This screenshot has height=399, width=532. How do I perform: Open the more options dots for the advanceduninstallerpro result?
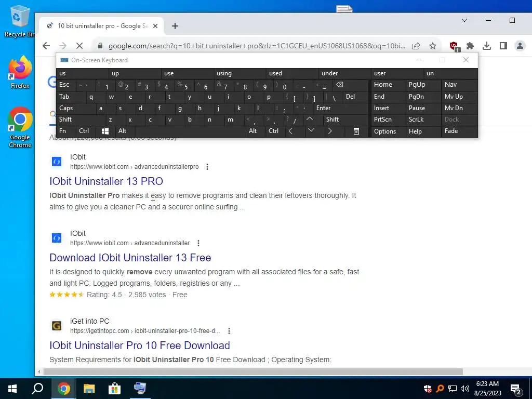coord(207,167)
